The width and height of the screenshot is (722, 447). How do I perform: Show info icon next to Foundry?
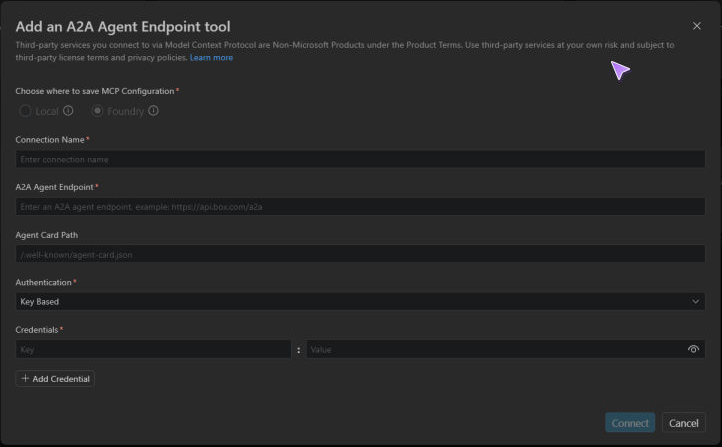(x=153, y=111)
